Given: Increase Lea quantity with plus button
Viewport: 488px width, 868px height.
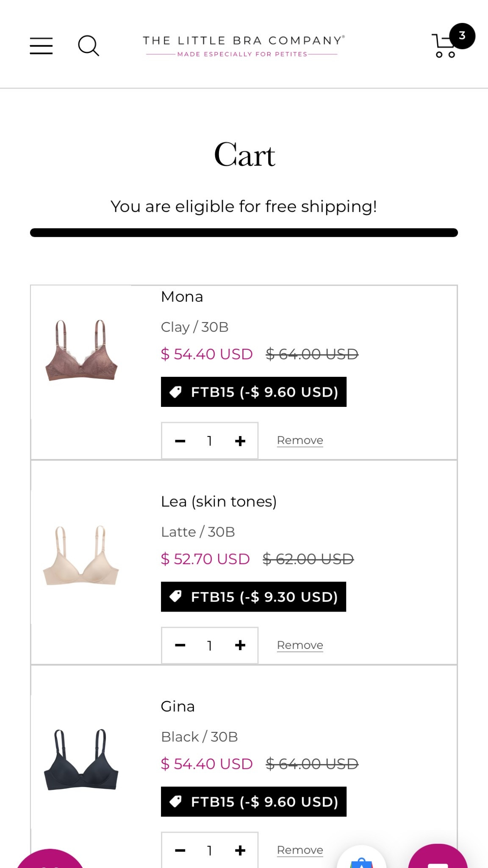Looking at the screenshot, I should pyautogui.click(x=240, y=645).
